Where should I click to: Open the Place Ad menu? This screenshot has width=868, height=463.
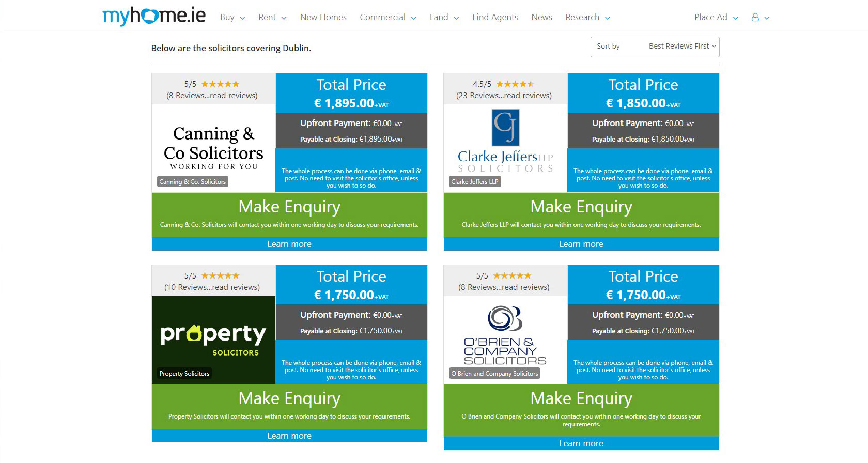pos(710,17)
